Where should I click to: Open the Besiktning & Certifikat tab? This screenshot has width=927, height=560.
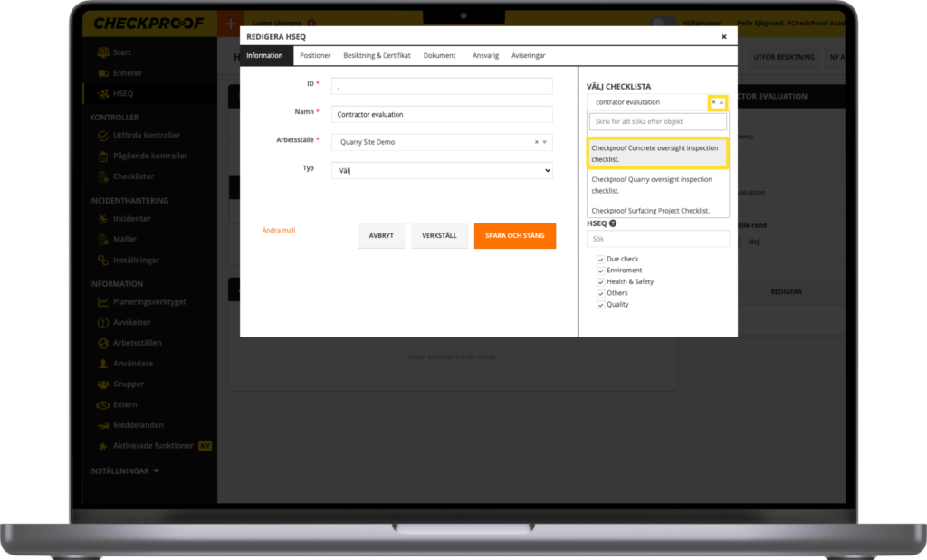click(x=377, y=55)
